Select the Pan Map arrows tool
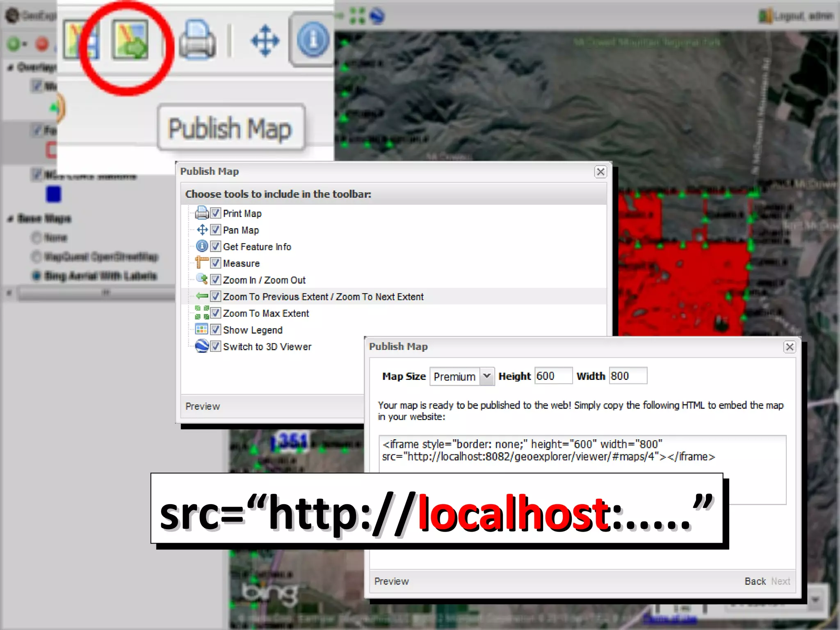Image resolution: width=840 pixels, height=630 pixels. point(265,41)
